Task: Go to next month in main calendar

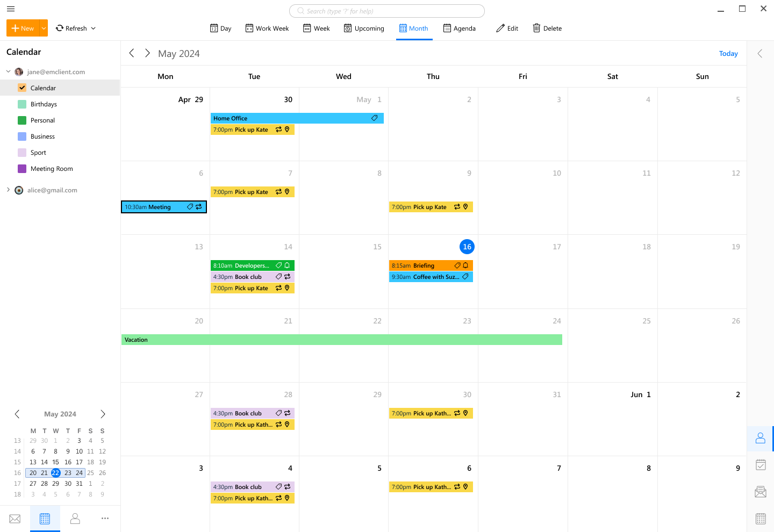Action: click(147, 53)
